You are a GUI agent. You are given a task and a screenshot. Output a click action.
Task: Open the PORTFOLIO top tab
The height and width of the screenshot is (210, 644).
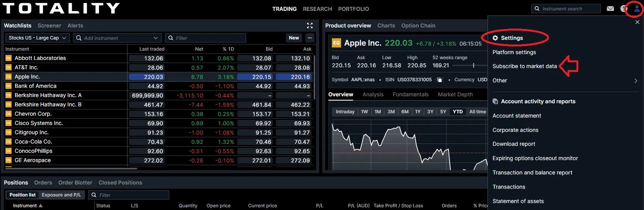(x=353, y=9)
